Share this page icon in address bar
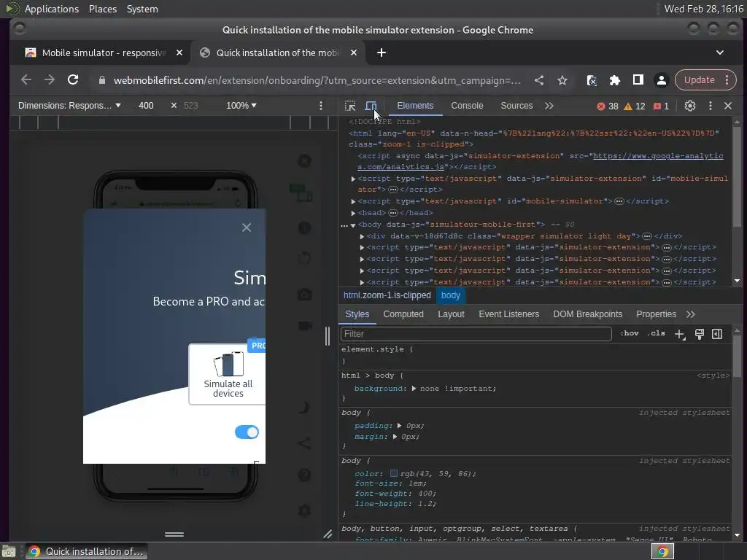Screen dimensions: 747x560 [539, 80]
